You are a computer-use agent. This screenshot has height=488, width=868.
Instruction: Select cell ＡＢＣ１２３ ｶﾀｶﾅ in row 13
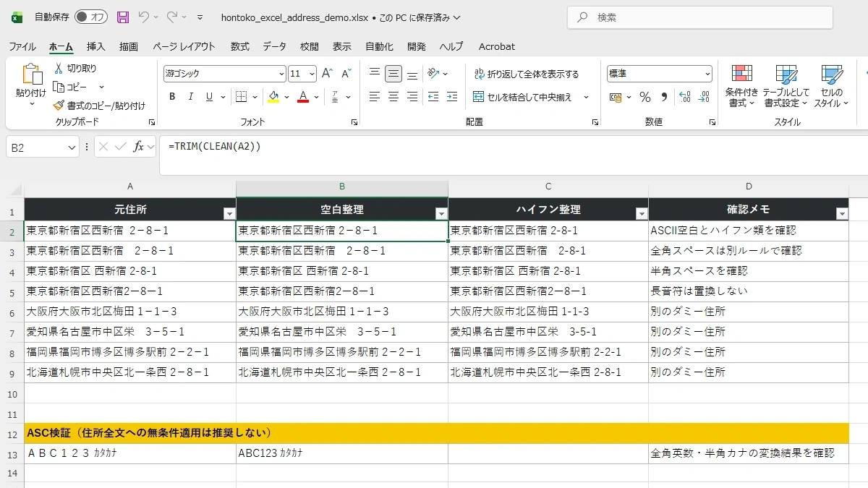coord(130,453)
